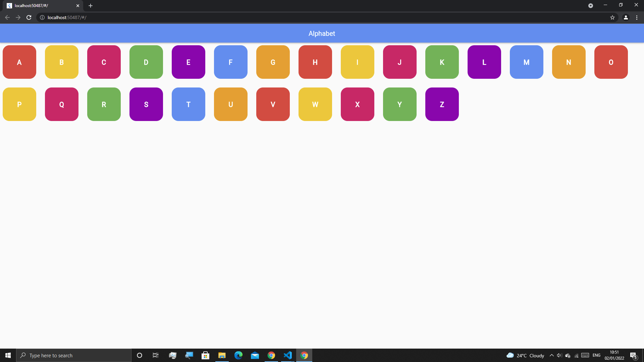This screenshot has width=644, height=362.
Task: Select the letter A tile
Action: [x=19, y=62]
